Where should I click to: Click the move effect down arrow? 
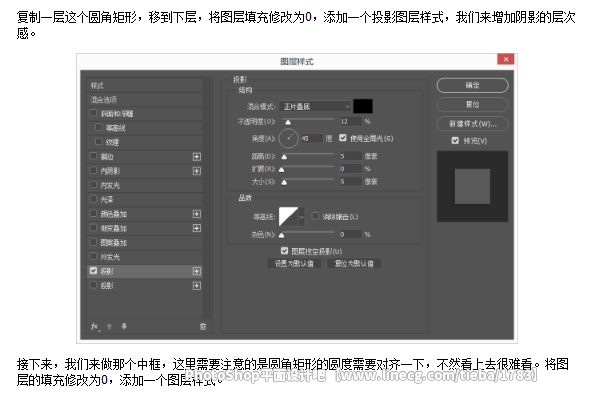(124, 326)
